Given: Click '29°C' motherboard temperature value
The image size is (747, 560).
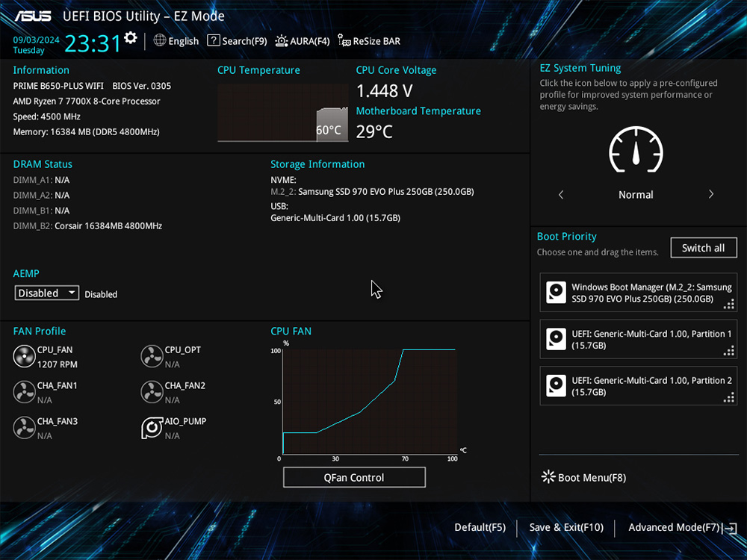Looking at the screenshot, I should click(374, 131).
